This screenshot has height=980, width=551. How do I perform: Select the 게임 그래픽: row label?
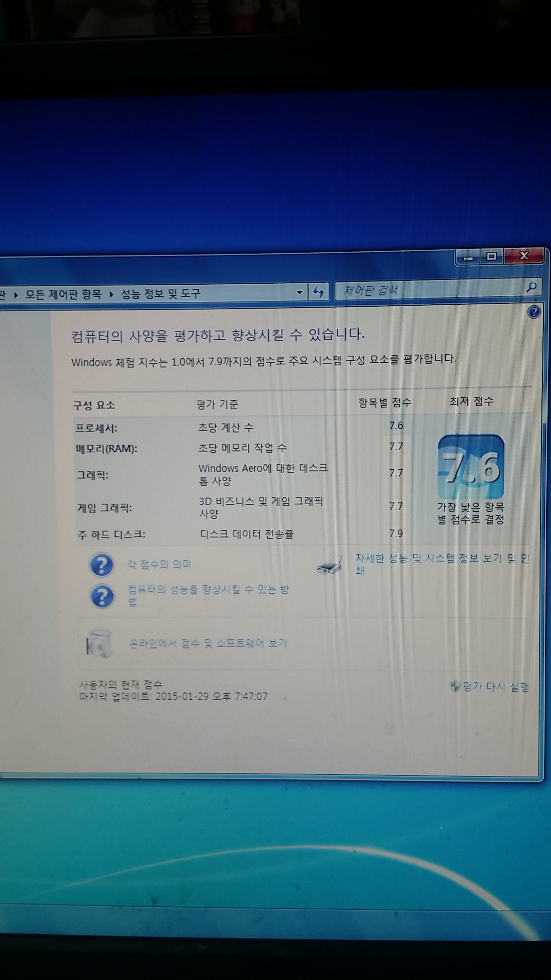pyautogui.click(x=104, y=508)
